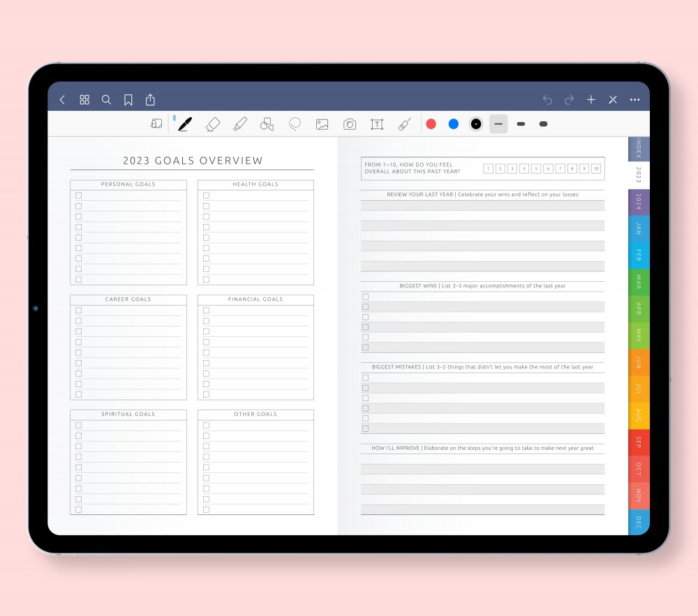This screenshot has width=698, height=616.
Task: Choose the thinnest stroke width
Action: pyautogui.click(x=498, y=124)
